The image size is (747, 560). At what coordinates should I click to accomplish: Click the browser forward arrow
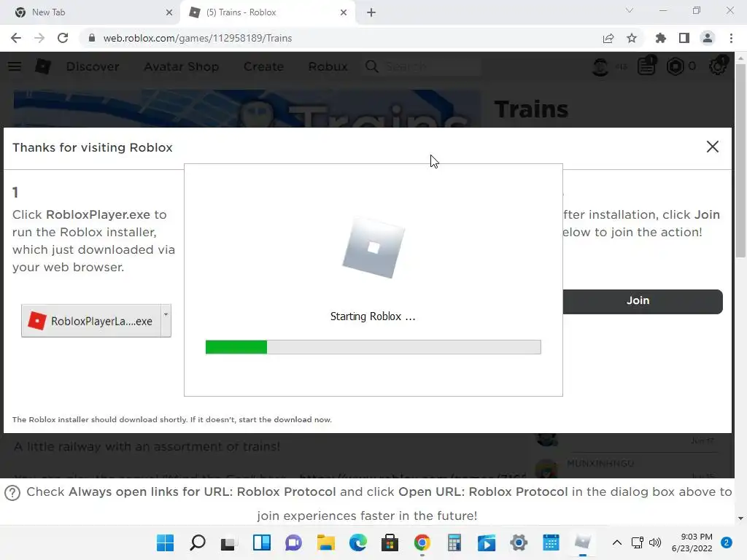click(39, 38)
